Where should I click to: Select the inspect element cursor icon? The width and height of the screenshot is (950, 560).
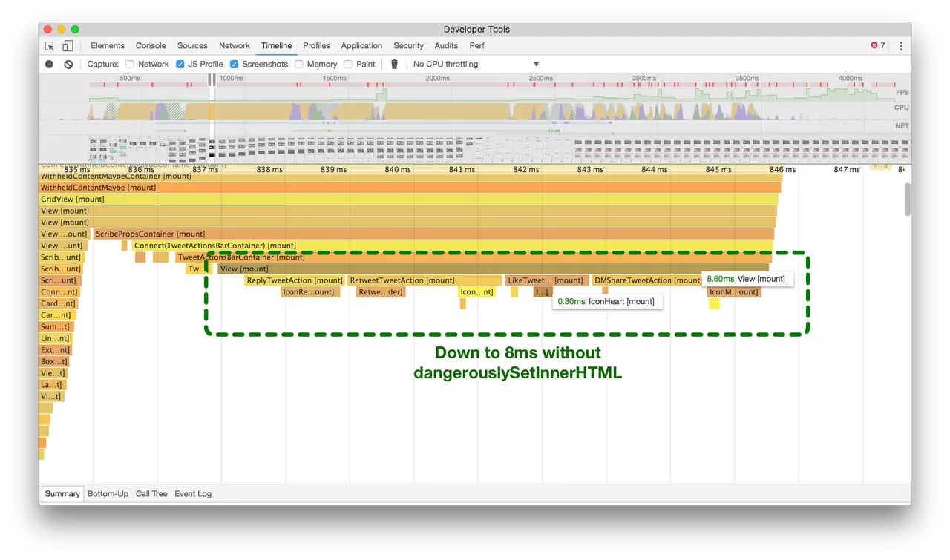[50, 45]
